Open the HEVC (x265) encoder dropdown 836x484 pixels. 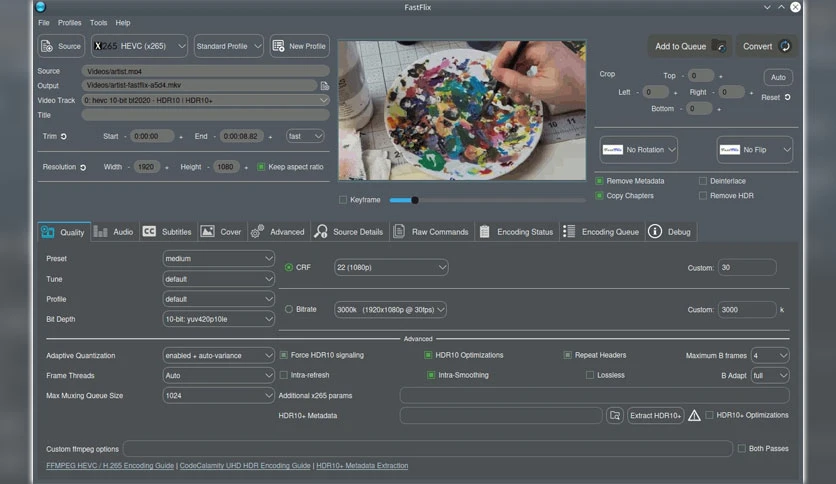[139, 46]
